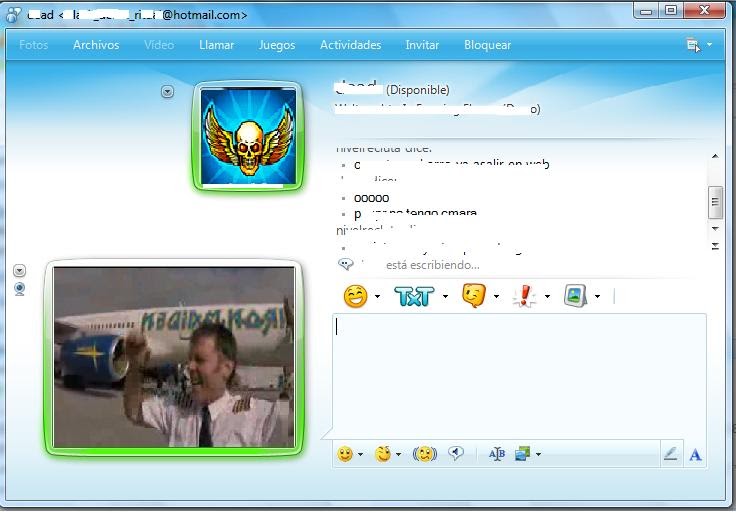The width and height of the screenshot is (736, 513).
Task: Expand arrow next to picture frame icon
Action: click(597, 297)
